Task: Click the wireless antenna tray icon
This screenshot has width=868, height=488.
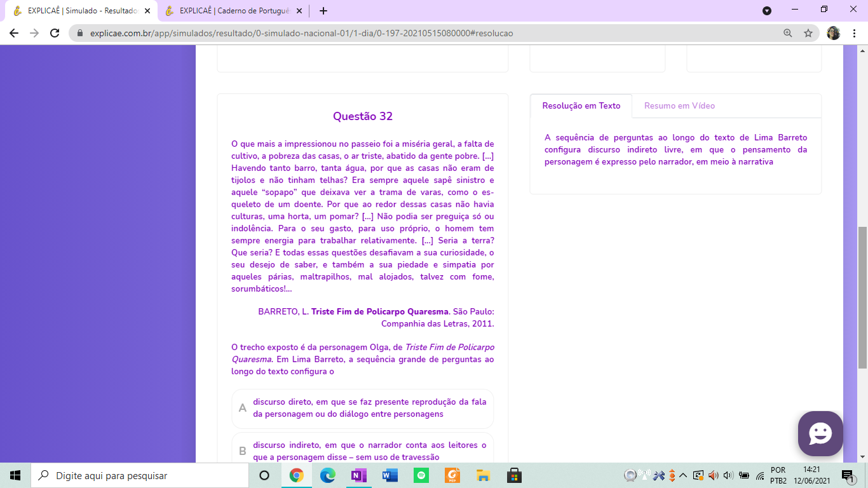Action: click(x=644, y=475)
